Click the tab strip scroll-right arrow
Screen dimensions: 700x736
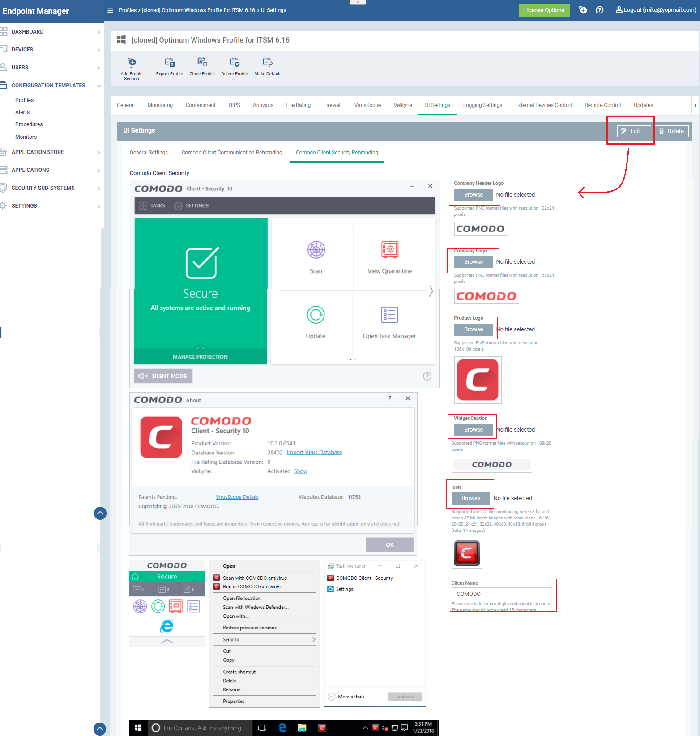click(695, 106)
